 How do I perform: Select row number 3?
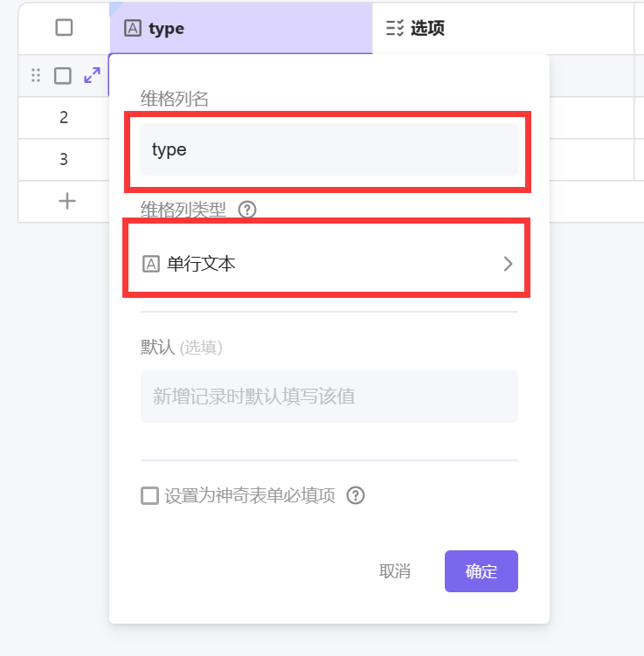pyautogui.click(x=64, y=160)
